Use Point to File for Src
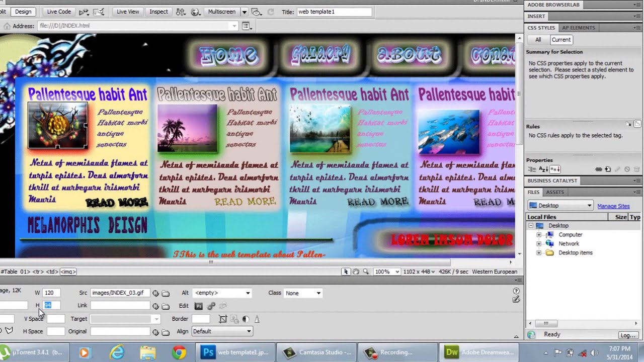644x362 pixels. pos(155,293)
